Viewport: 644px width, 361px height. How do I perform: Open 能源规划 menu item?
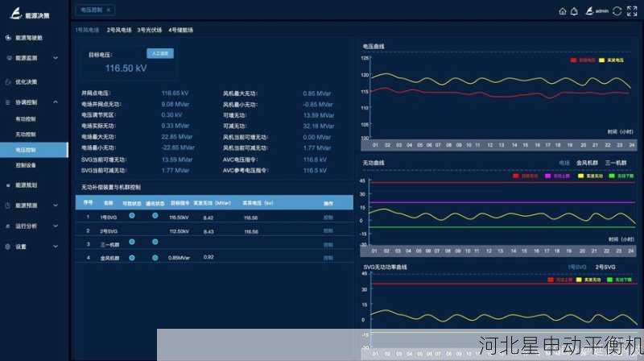27,185
